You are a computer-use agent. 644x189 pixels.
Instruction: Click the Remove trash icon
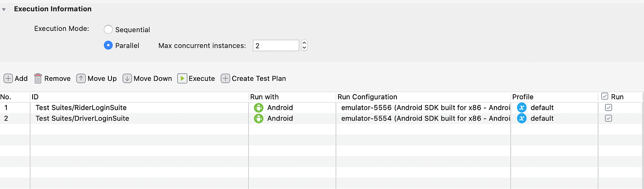(38, 78)
